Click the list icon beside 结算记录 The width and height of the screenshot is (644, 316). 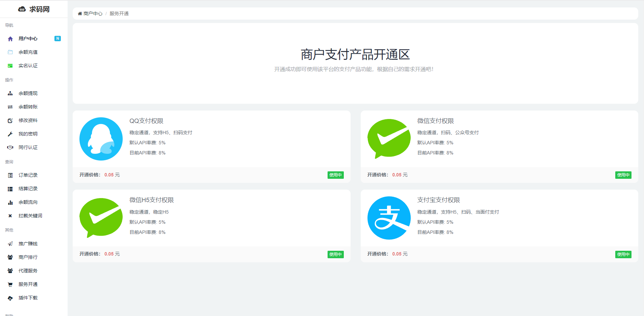coord(10,189)
